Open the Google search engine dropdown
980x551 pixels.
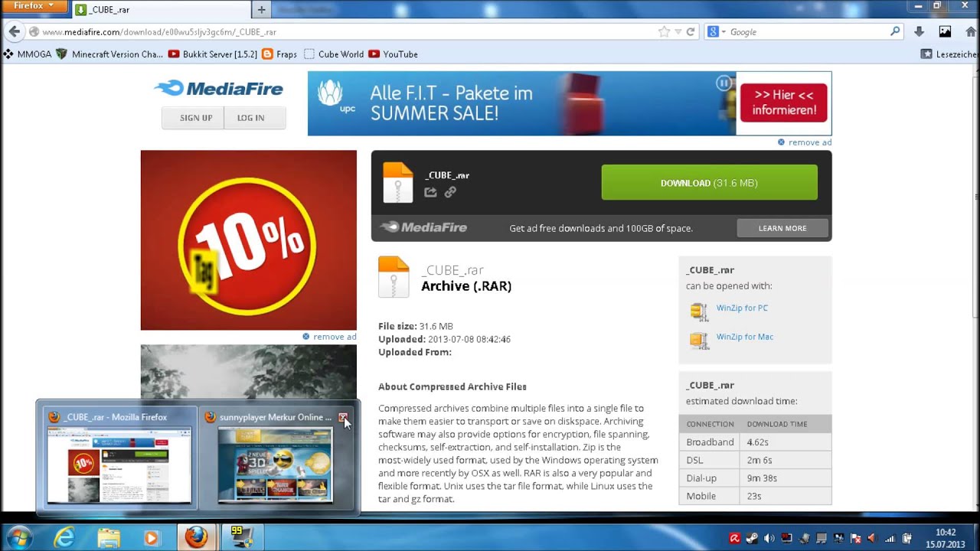(716, 32)
